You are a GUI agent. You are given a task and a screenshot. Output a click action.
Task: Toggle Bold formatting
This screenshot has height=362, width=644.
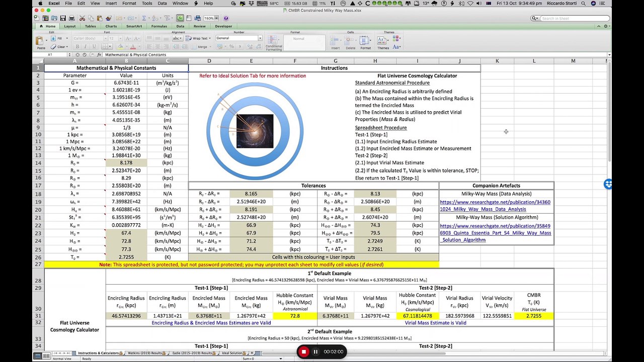[x=77, y=47]
